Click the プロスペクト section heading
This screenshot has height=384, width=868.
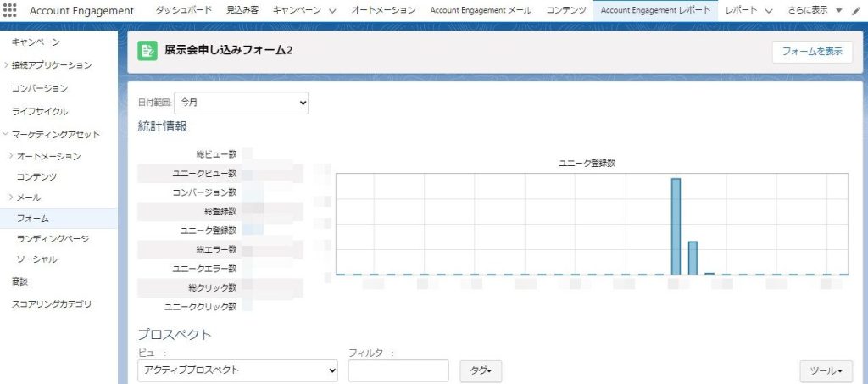pos(175,335)
